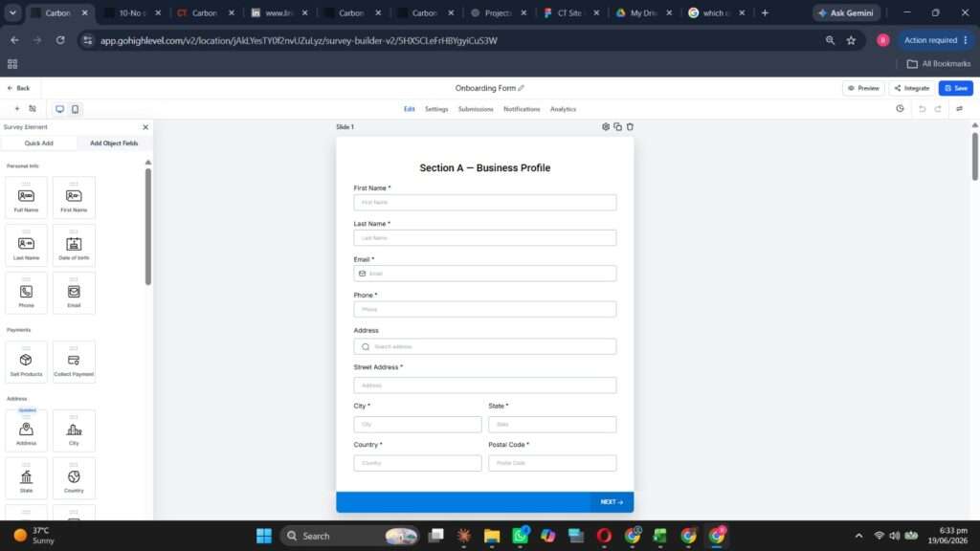Click the taskbar Search box
The image size is (980, 551).
(x=351, y=536)
